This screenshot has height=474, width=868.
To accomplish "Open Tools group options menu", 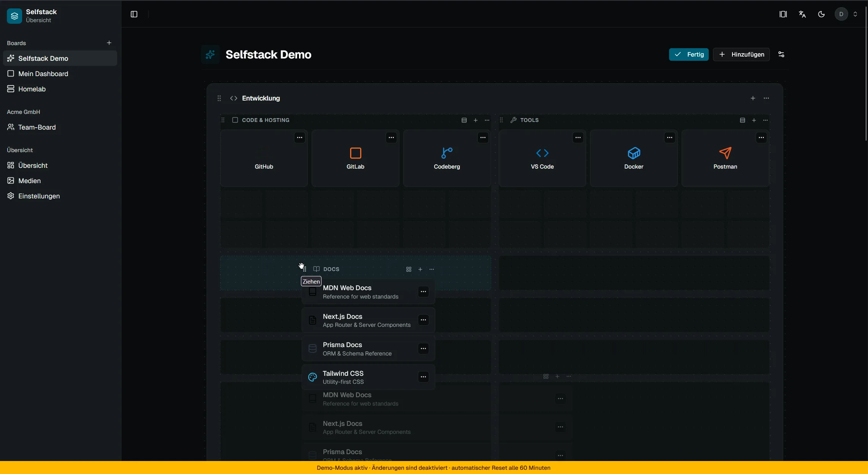I will [766, 120].
